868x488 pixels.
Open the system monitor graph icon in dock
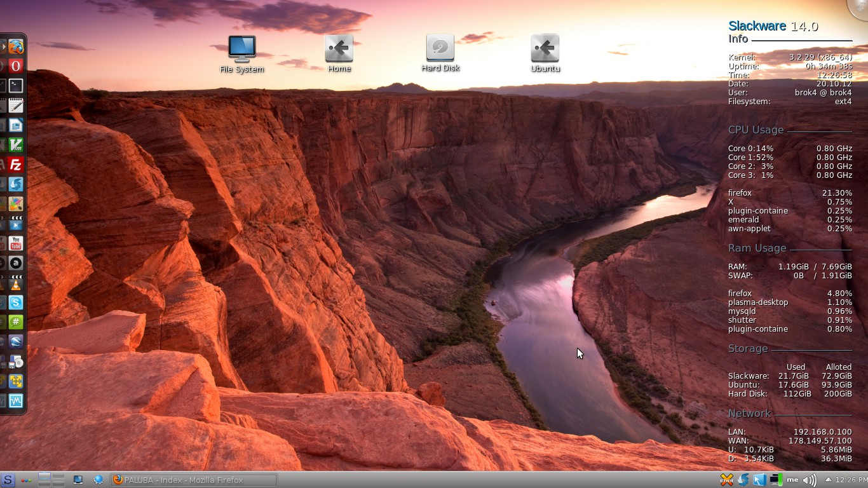point(16,401)
